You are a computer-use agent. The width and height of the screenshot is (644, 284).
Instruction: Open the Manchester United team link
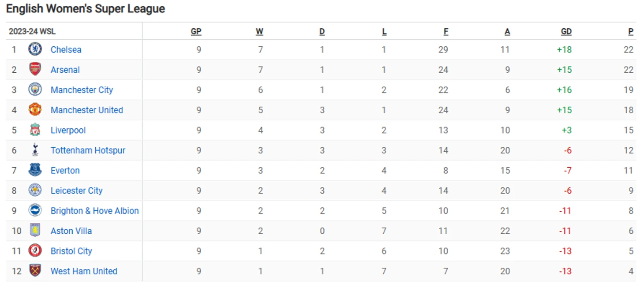tap(87, 110)
